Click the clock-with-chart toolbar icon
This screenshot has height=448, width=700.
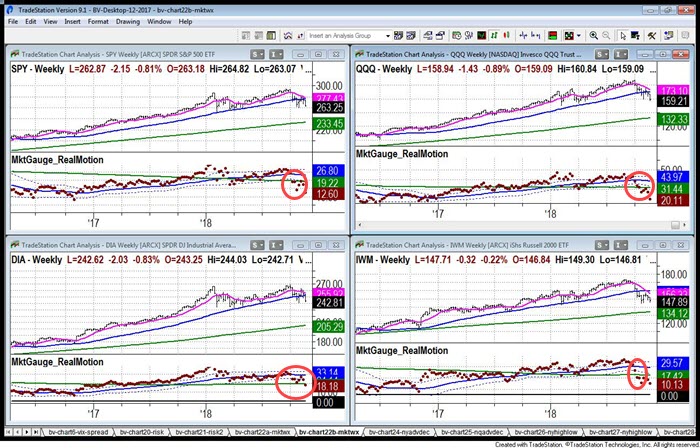(x=457, y=36)
